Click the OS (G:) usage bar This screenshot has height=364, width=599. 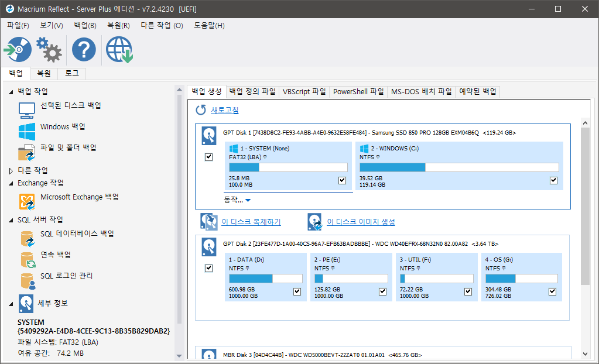(522, 279)
